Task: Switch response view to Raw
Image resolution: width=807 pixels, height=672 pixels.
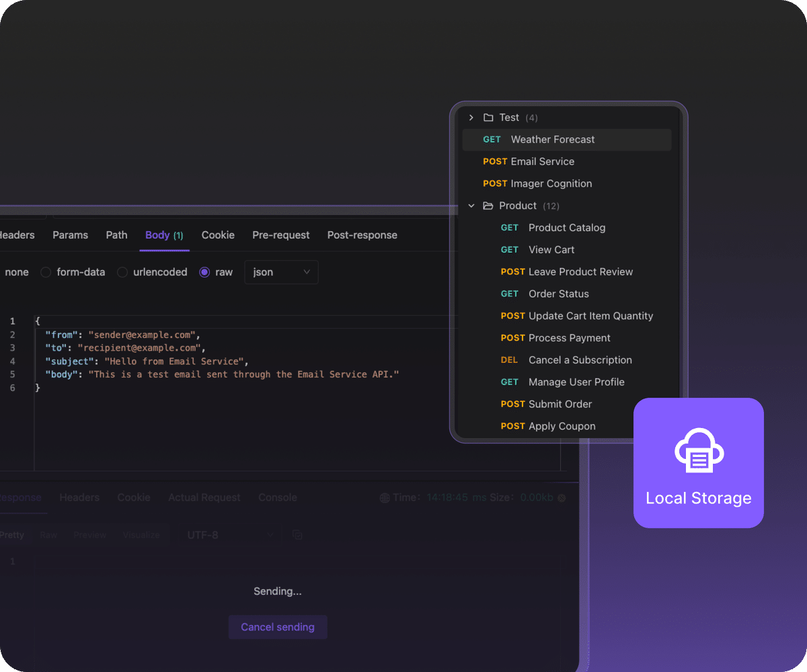Action: 48,534
